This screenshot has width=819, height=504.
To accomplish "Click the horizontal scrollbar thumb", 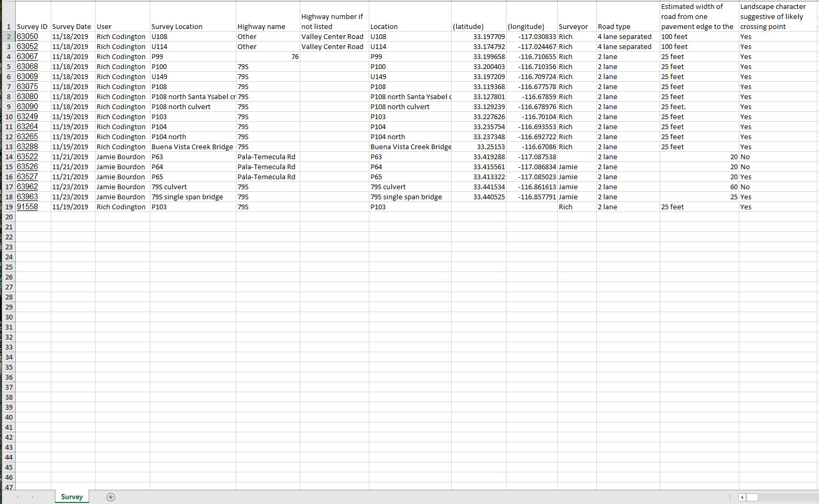I will coord(753,497).
